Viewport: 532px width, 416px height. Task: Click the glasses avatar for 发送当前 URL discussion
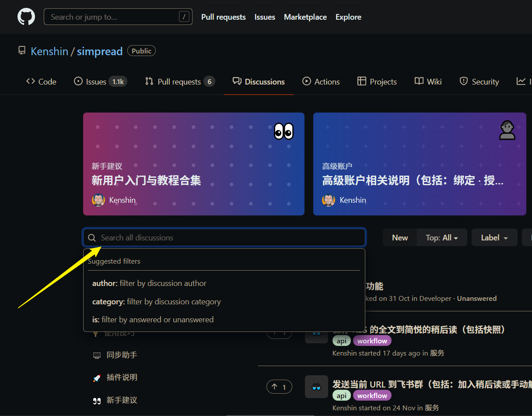[316, 387]
